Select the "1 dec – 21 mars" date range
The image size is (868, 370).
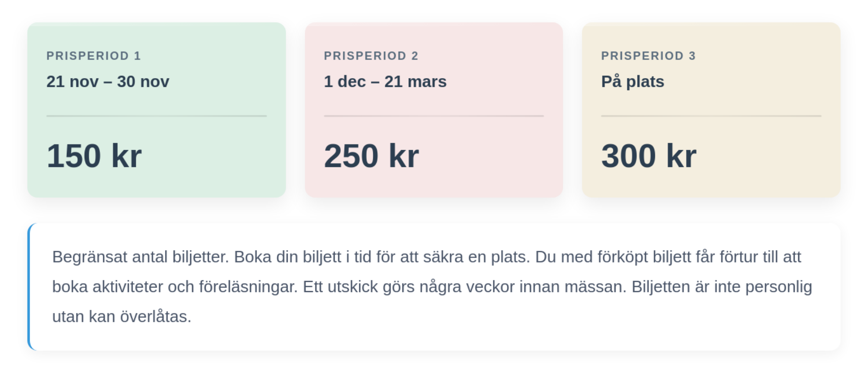385,82
